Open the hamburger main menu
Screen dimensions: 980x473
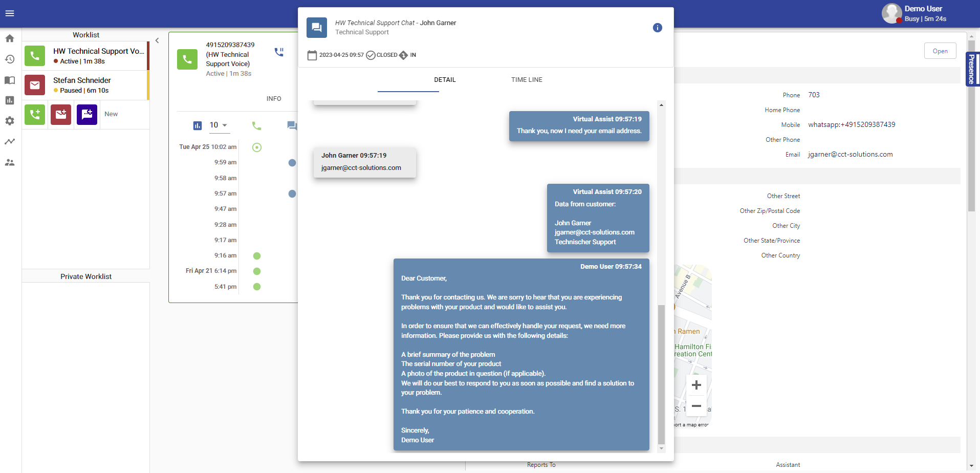point(10,13)
